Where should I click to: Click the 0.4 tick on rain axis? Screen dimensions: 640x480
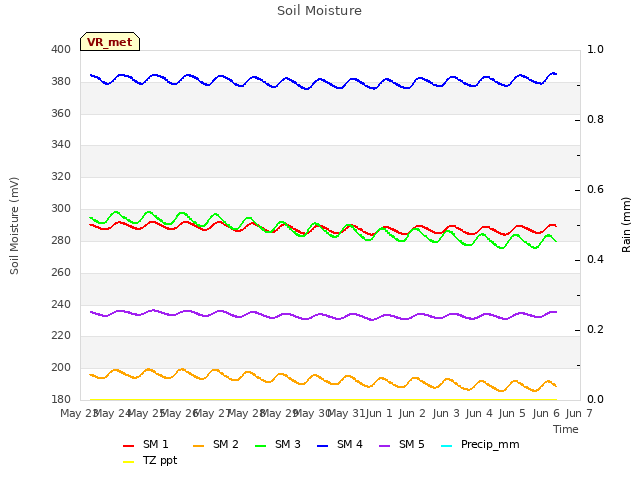click(595, 260)
